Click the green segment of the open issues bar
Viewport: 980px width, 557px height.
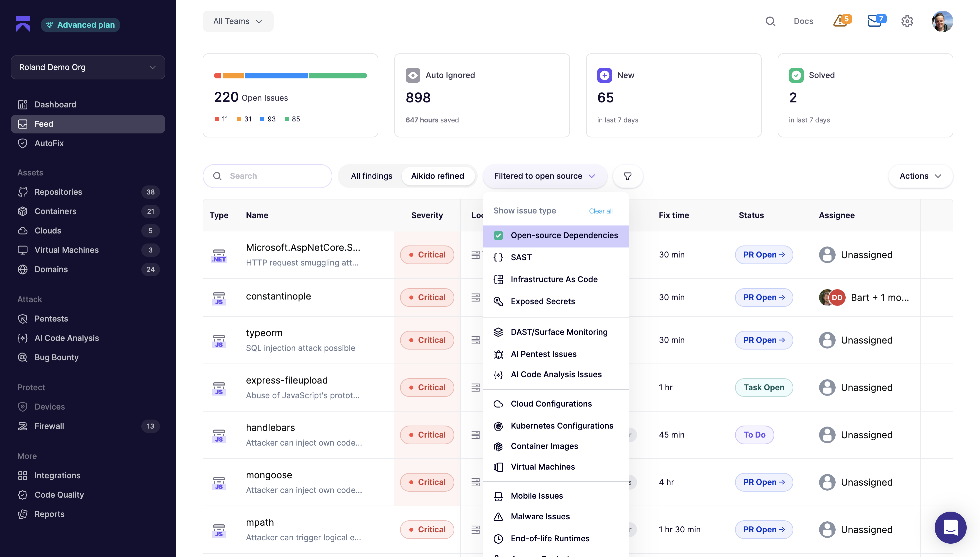point(338,76)
